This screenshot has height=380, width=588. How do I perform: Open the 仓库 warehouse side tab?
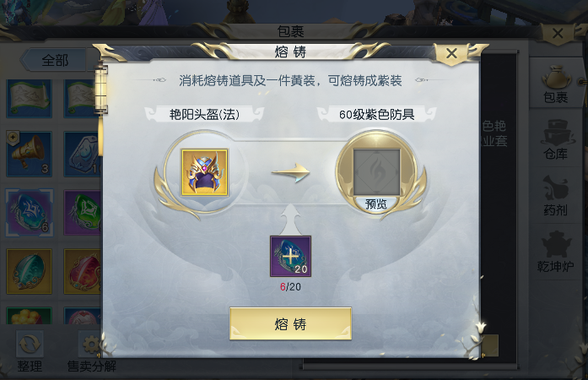click(556, 139)
